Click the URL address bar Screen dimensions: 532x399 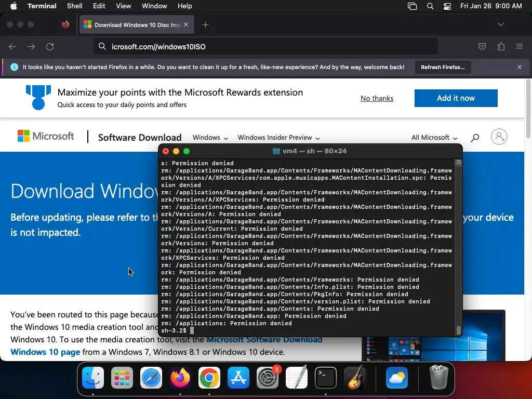pyautogui.click(x=265, y=46)
